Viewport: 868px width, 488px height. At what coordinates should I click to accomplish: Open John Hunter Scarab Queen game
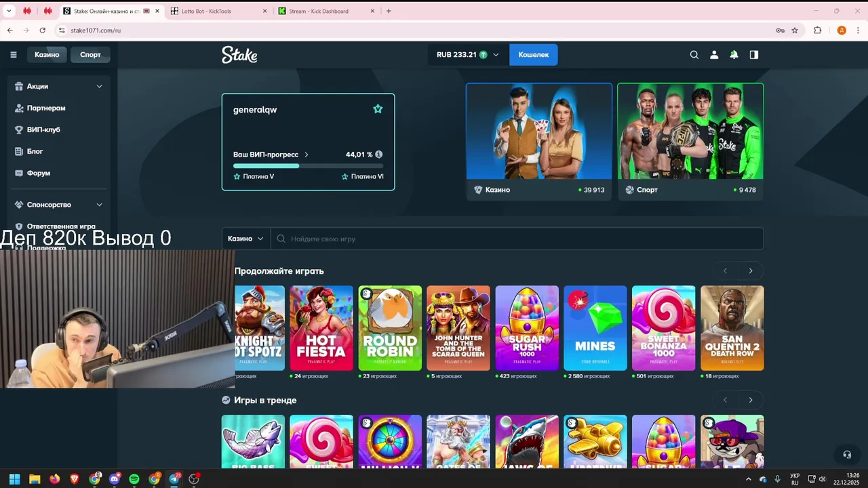click(x=458, y=328)
